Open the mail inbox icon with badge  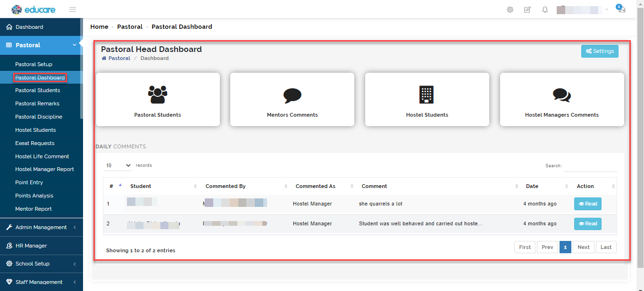(x=621, y=9)
